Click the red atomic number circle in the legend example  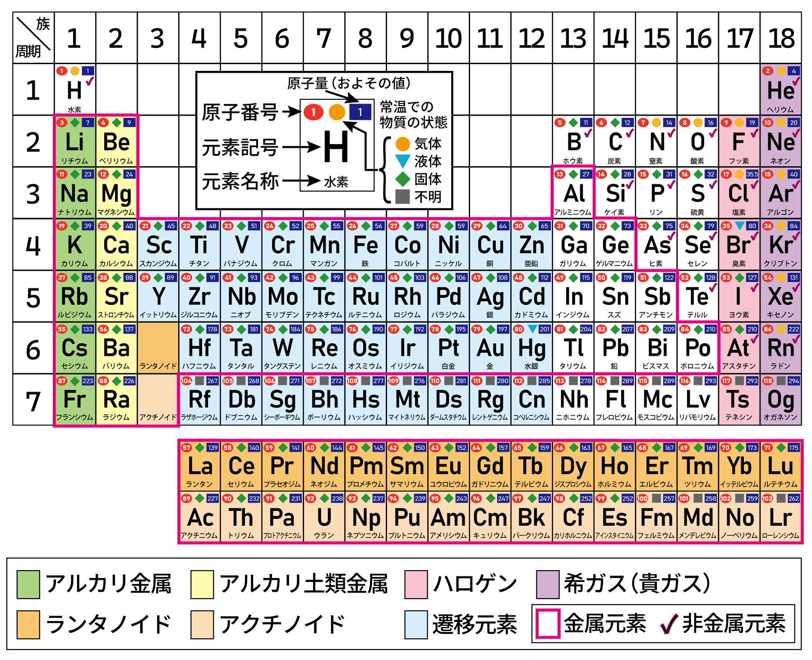point(314,112)
